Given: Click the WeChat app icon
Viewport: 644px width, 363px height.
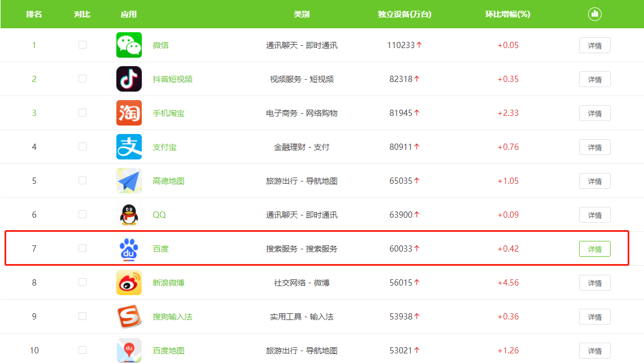Looking at the screenshot, I should pos(129,45).
